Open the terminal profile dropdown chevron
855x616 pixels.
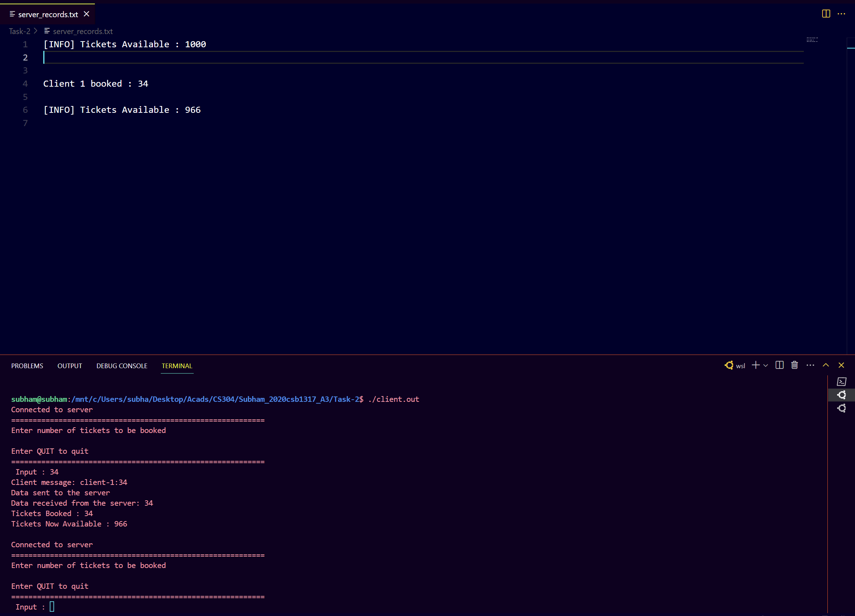[765, 365]
